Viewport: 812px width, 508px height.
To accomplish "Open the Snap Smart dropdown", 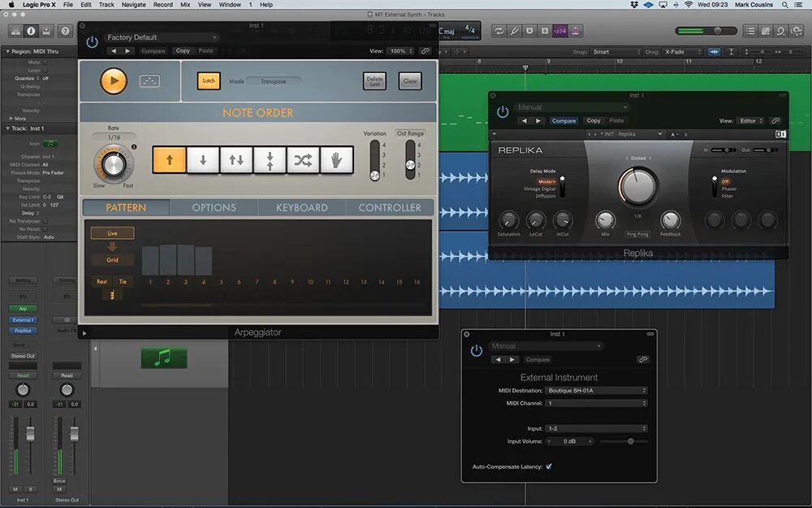I will (x=616, y=52).
